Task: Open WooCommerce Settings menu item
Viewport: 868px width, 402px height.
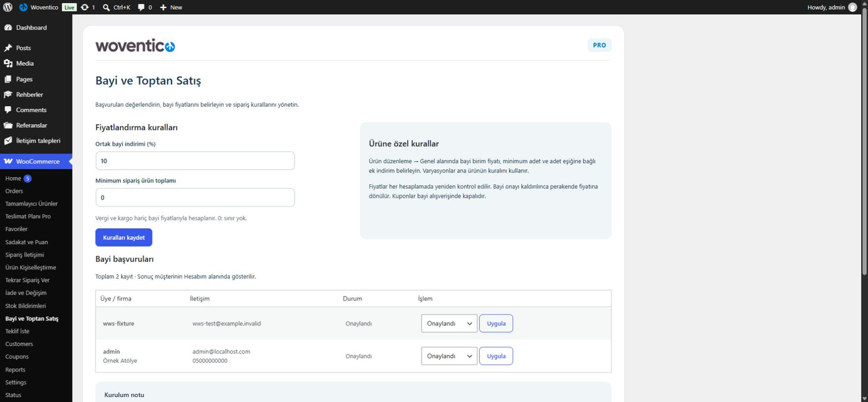Action: click(x=16, y=382)
